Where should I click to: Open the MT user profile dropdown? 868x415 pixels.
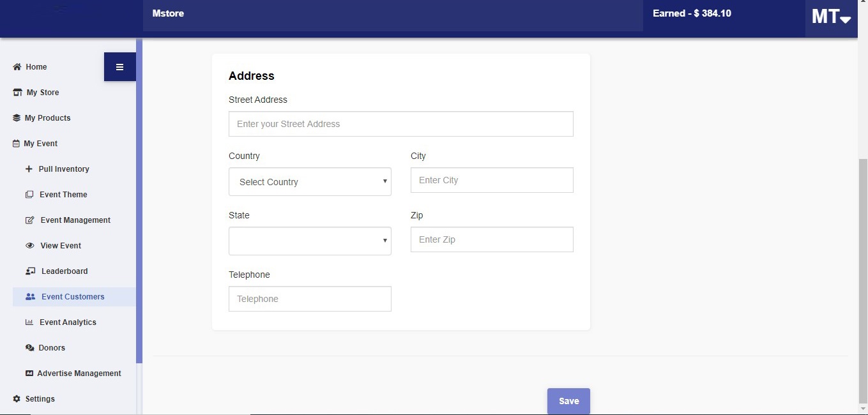(x=831, y=17)
